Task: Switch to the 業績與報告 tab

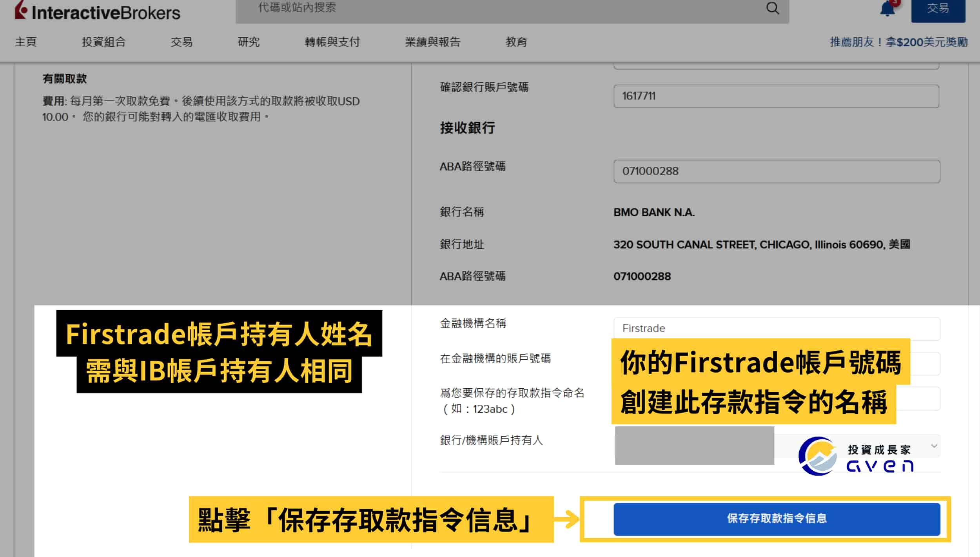Action: (433, 42)
